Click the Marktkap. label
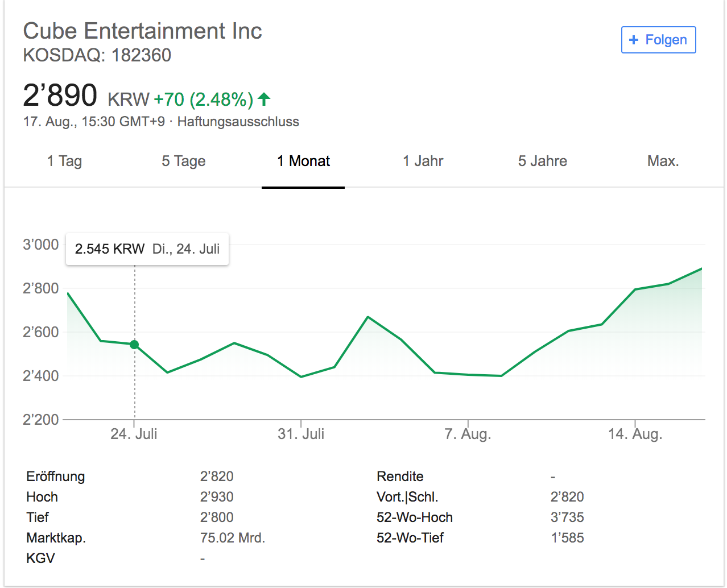 click(x=56, y=538)
